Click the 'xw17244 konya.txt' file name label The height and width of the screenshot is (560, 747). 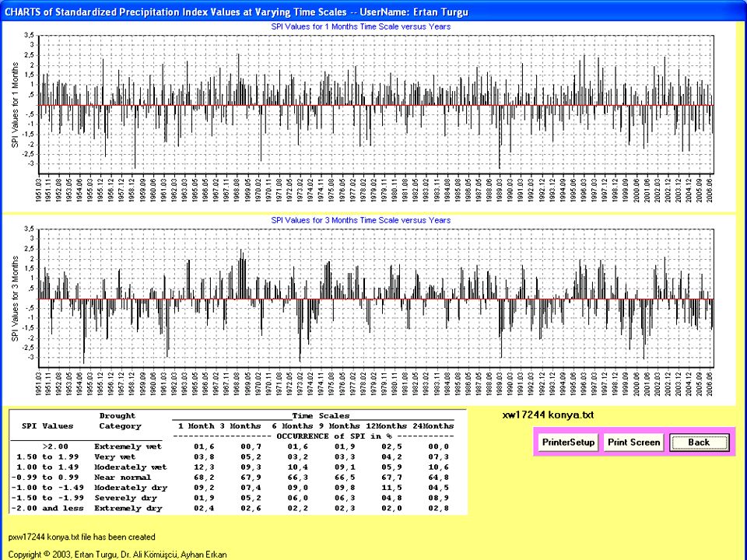click(548, 415)
